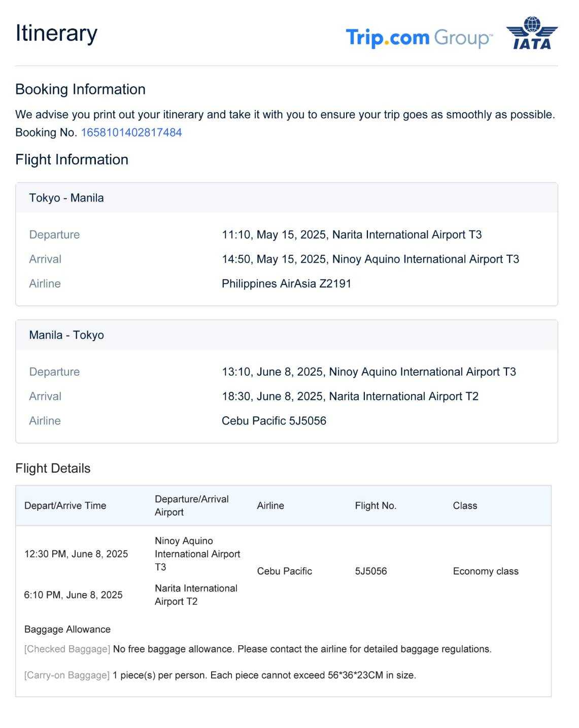Open booking number 1658101402817484 link
The width and height of the screenshot is (579, 728).
pos(131,133)
